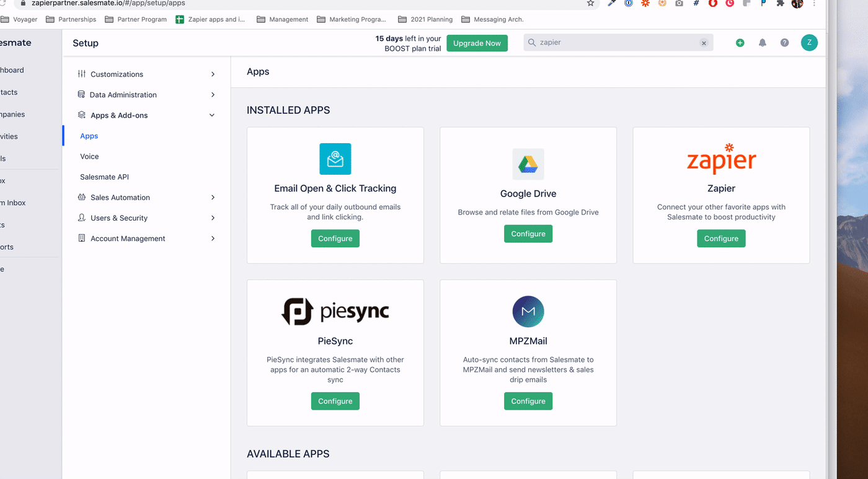868x479 pixels.
Task: Configure the MPZMail app
Action: (528, 401)
